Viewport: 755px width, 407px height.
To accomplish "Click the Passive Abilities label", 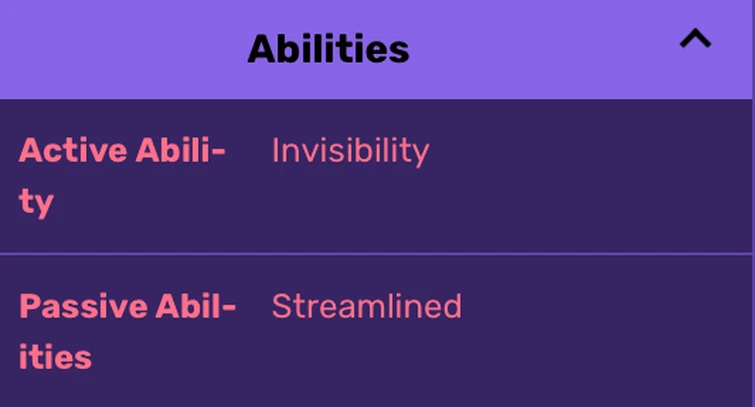I will pyautogui.click(x=128, y=331).
